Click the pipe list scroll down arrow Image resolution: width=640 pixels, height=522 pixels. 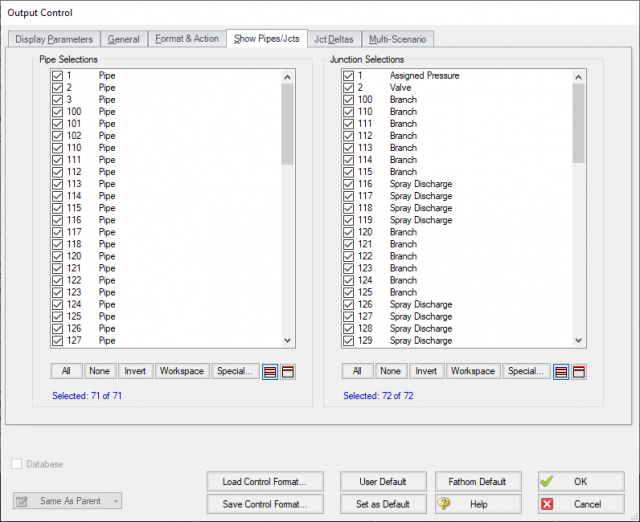(287, 340)
